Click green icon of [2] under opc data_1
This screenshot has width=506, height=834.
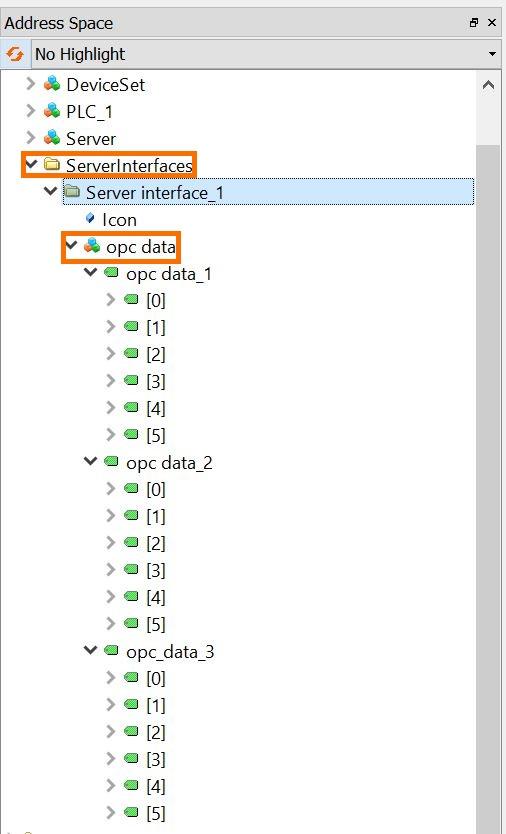(131, 354)
